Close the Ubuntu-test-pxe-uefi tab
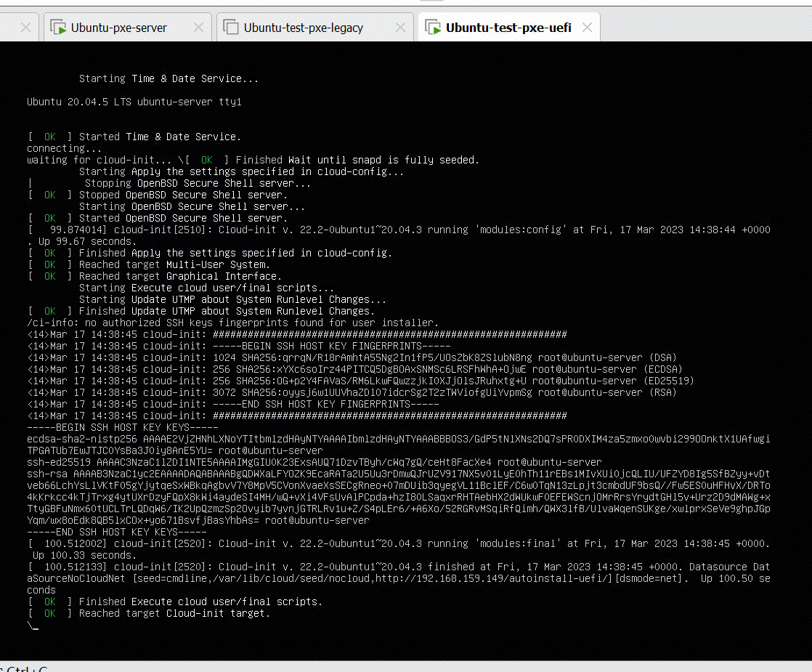Image resolution: width=812 pixels, height=672 pixels. click(x=587, y=27)
